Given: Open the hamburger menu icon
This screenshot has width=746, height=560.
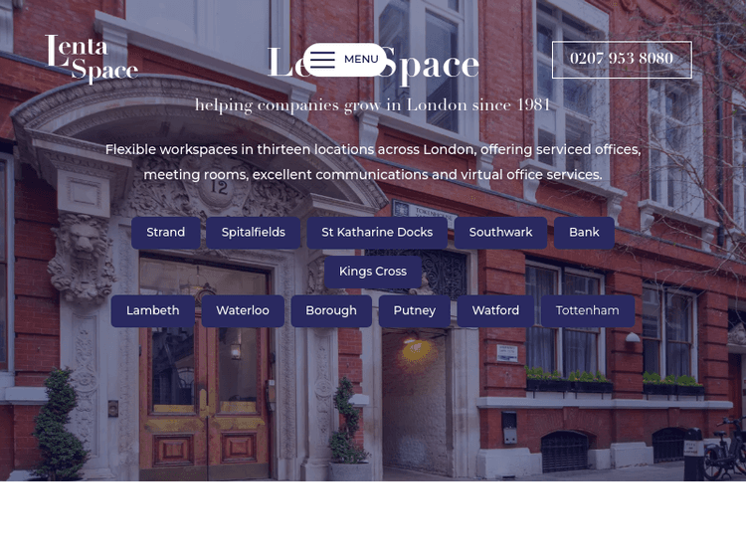Looking at the screenshot, I should click(x=322, y=60).
